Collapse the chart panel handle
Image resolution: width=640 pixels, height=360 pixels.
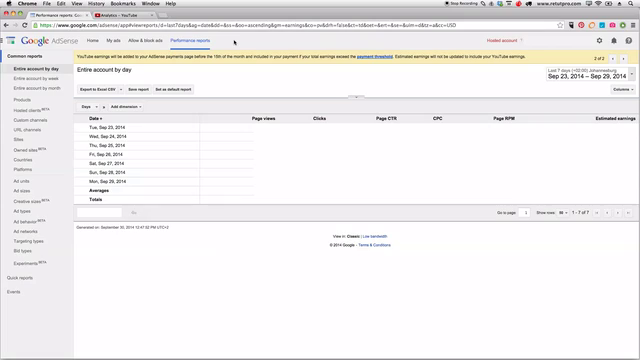point(356,97)
